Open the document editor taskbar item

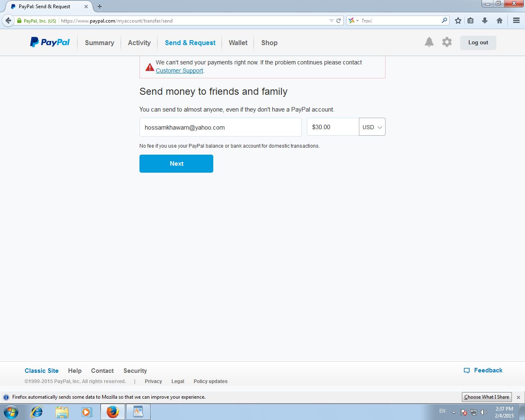(x=138, y=412)
